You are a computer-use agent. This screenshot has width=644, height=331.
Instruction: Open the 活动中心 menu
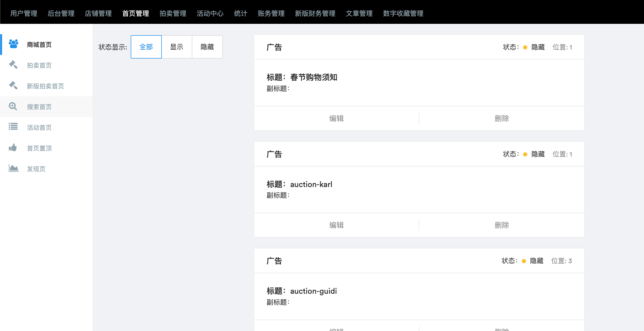point(210,13)
